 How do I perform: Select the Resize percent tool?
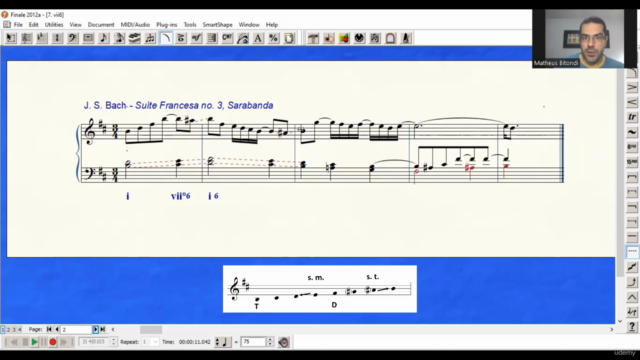274,38
